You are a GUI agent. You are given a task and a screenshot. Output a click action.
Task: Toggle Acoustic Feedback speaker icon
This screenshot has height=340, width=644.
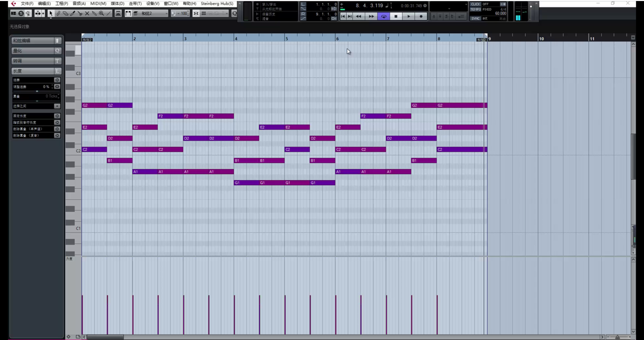(x=28, y=13)
